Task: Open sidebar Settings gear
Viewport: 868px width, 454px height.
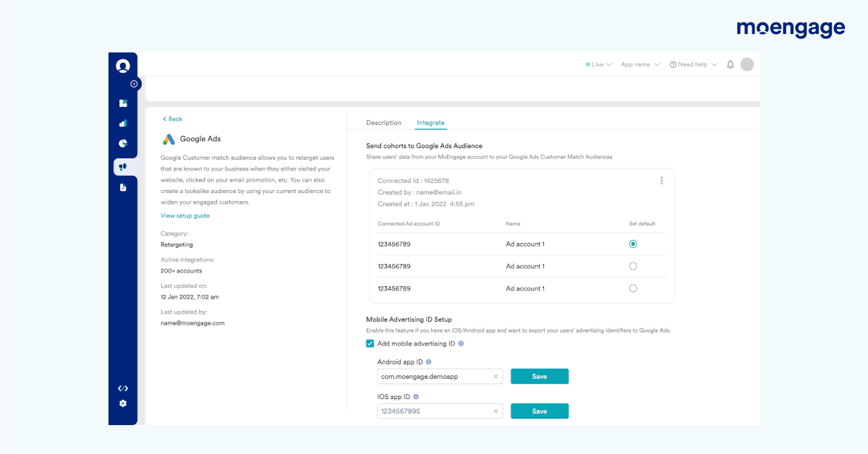Action: [x=123, y=404]
